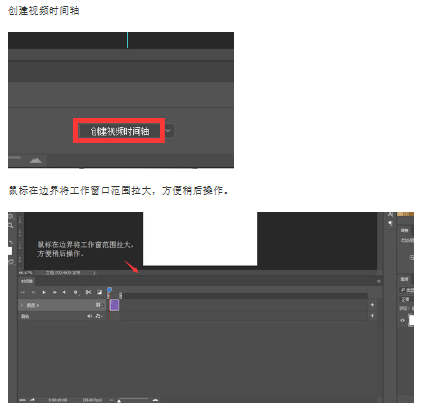The image size is (436, 411).
Task: Select the 图层 layers panel tab
Action: click(404, 279)
